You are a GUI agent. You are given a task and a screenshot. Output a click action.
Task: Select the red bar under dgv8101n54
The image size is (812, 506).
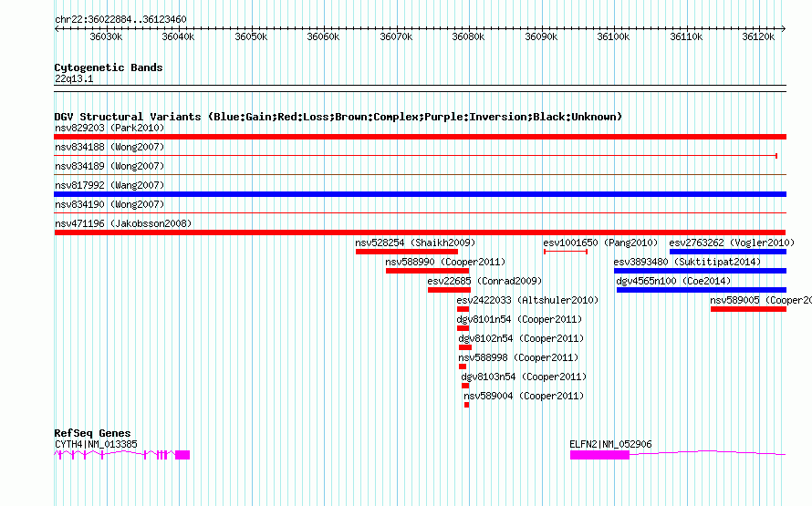coord(463,328)
